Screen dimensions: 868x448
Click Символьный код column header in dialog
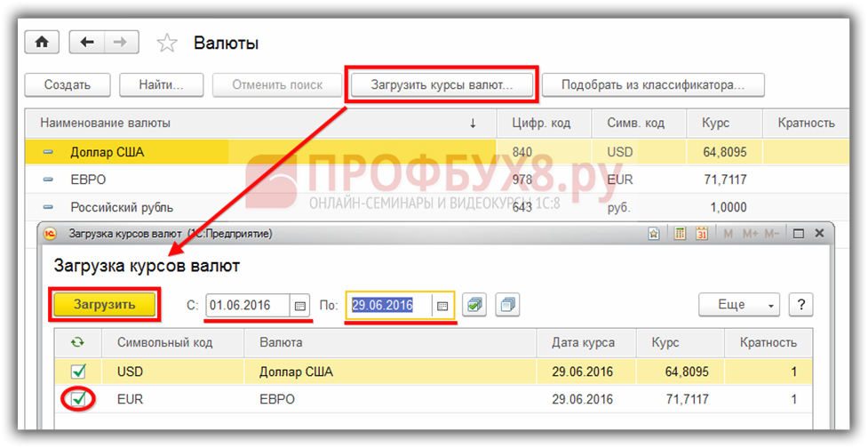pos(172,342)
